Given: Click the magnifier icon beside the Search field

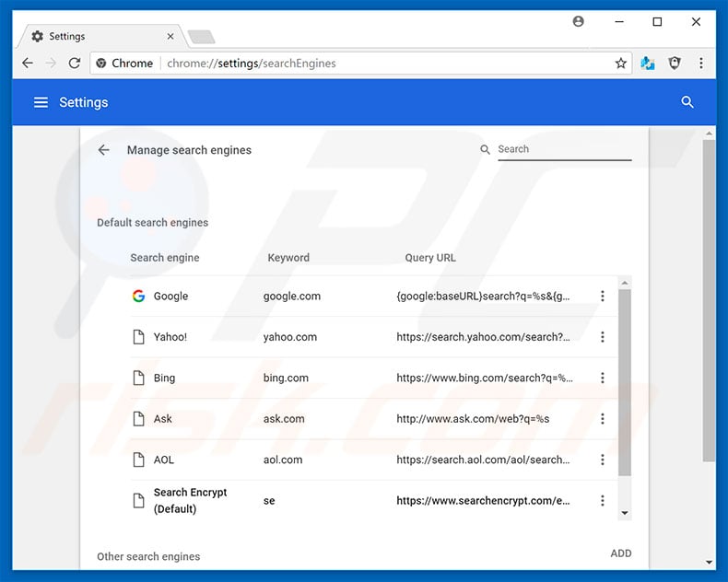Looking at the screenshot, I should tap(485, 149).
